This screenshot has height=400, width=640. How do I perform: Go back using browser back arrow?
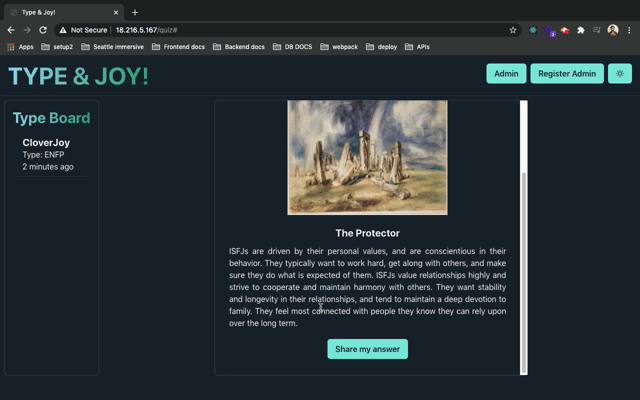(x=11, y=30)
